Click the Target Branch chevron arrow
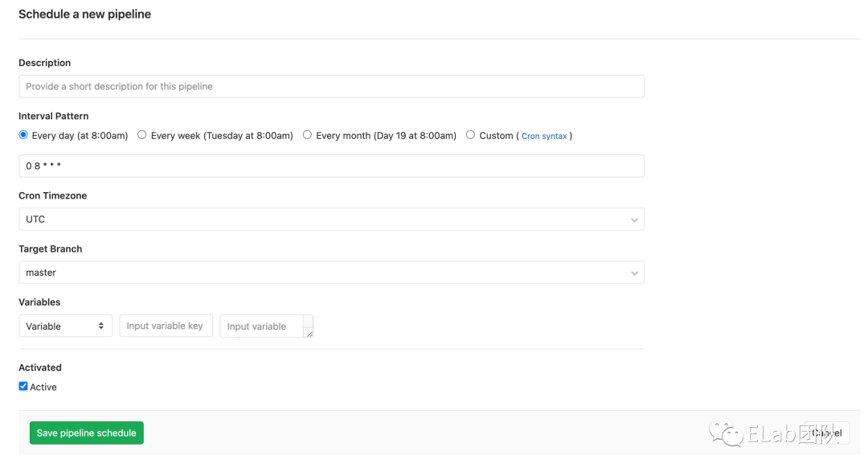This screenshot has height=472, width=868. (634, 273)
